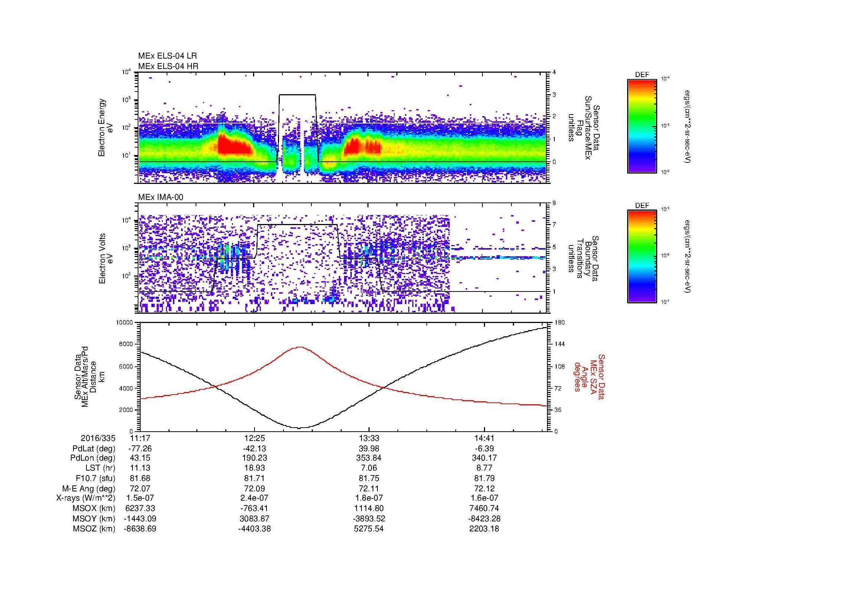Click PdLon value '340.17'
868x613 pixels.
pyautogui.click(x=484, y=458)
